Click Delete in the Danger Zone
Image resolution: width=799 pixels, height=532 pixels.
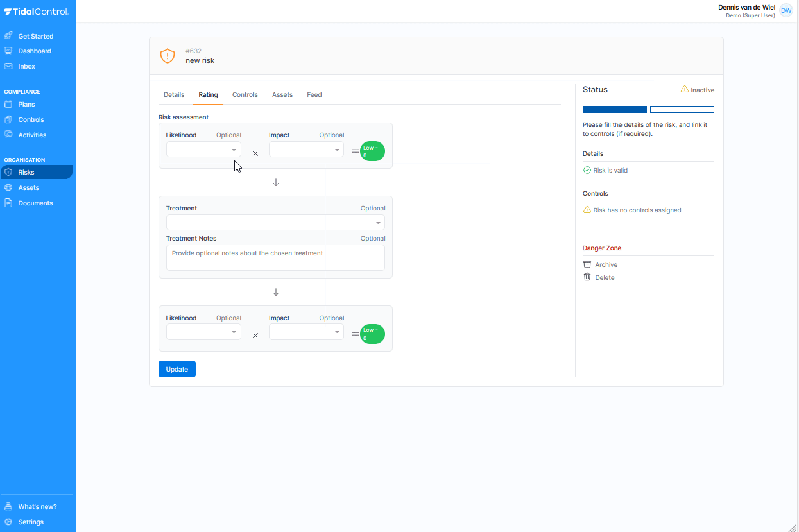click(604, 277)
